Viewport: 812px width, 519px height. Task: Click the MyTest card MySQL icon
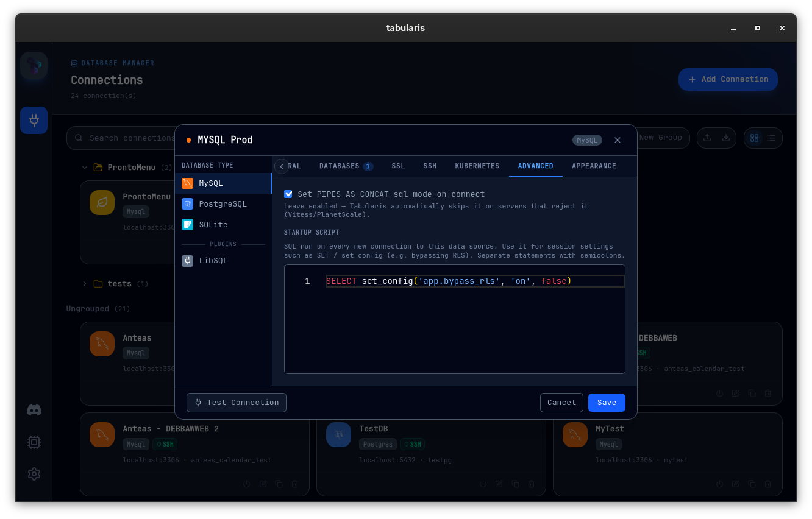575,434
